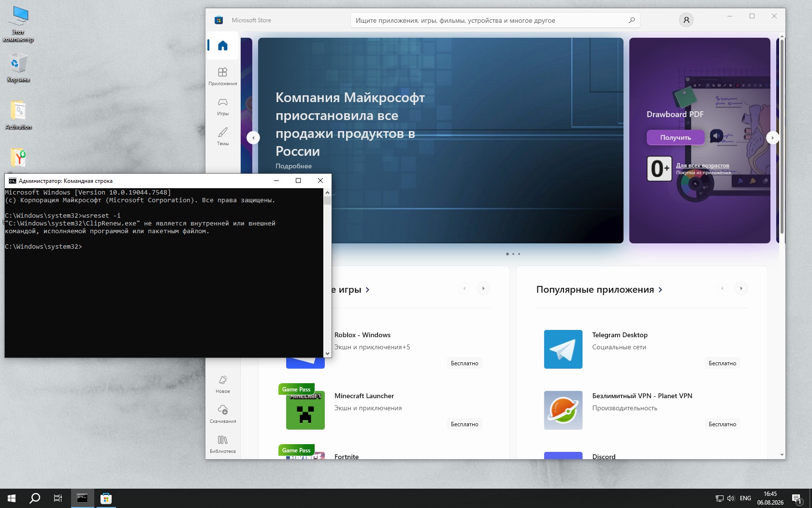Go to next page of popular apps
The width and height of the screenshot is (812, 508).
(x=741, y=288)
